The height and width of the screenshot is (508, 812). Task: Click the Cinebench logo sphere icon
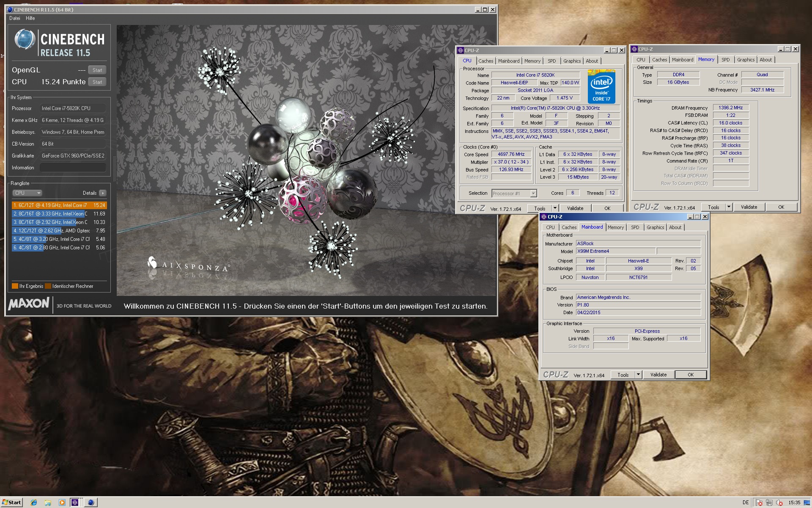25,39
